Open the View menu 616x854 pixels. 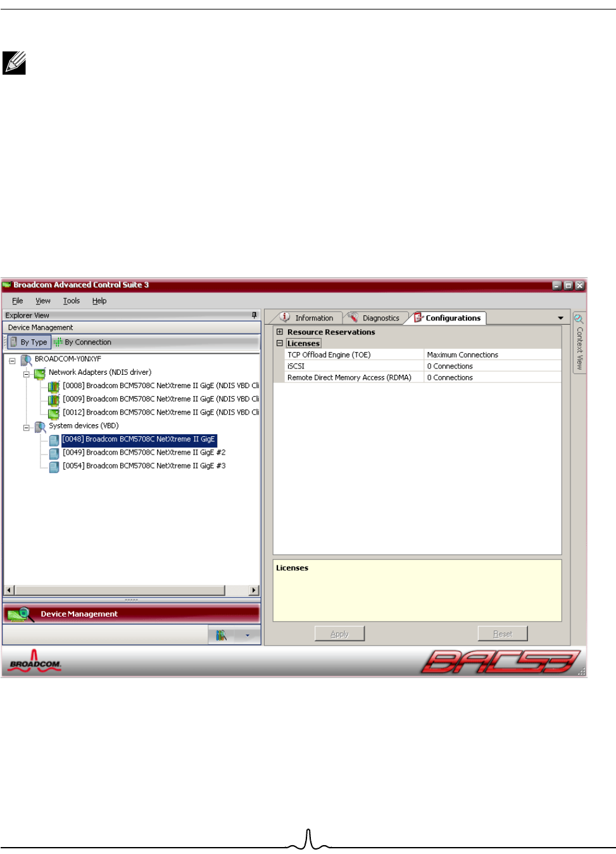coord(43,301)
